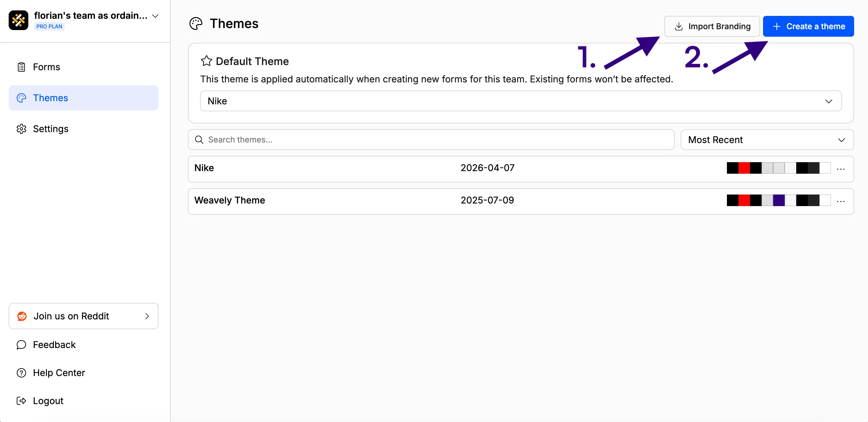Viewport: 868px width, 422px height.
Task: Click the download icon on Import Branding
Action: pos(679,26)
